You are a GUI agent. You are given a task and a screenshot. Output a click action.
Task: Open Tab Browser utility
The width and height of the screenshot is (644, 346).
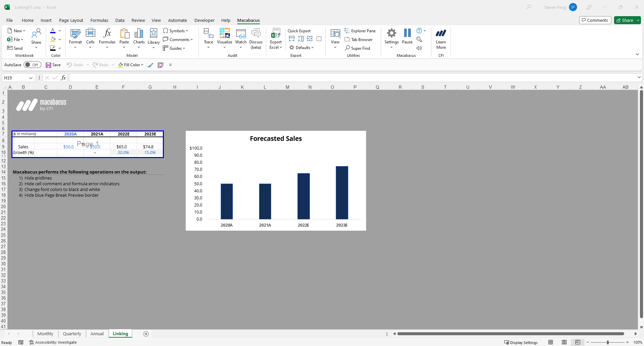pos(359,39)
